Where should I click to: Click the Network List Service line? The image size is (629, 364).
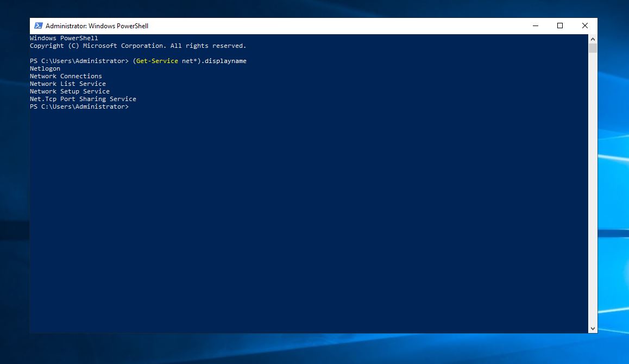click(67, 84)
